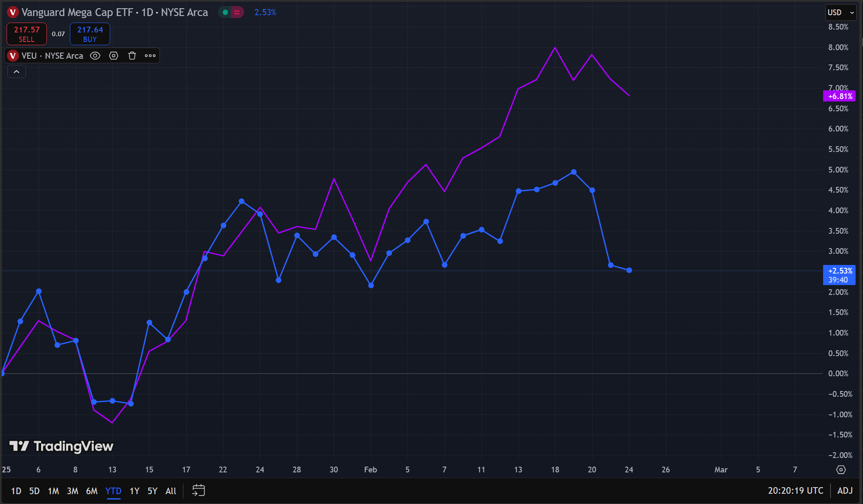Open chart axis settings gear icon
Viewport: 863px width, 504px height.
[x=841, y=469]
